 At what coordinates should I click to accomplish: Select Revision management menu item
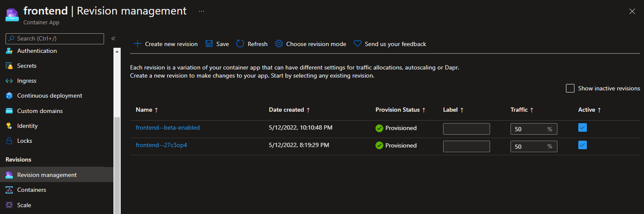[57, 175]
